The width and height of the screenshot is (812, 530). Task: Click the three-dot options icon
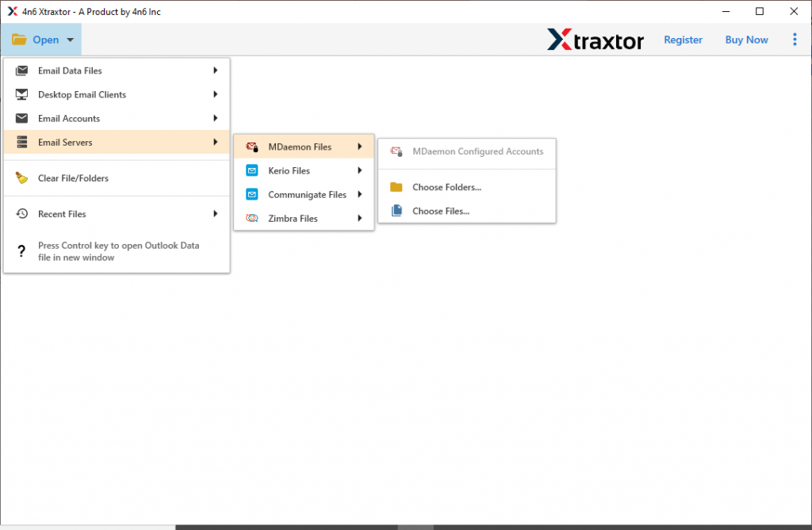[795, 39]
